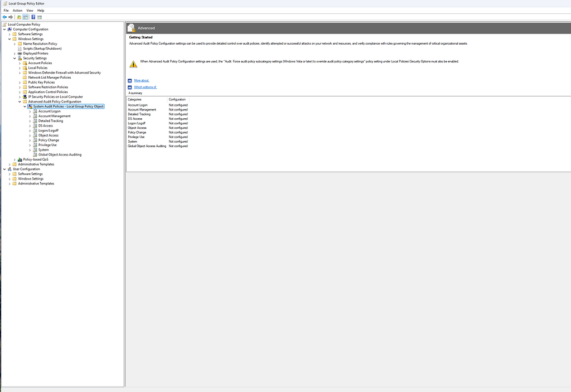571x392 pixels.
Task: Open the View menu
Action: 30,11
